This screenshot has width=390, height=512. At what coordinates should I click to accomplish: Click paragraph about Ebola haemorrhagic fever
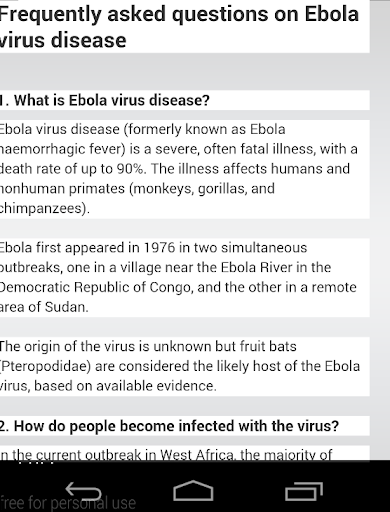pos(179,169)
